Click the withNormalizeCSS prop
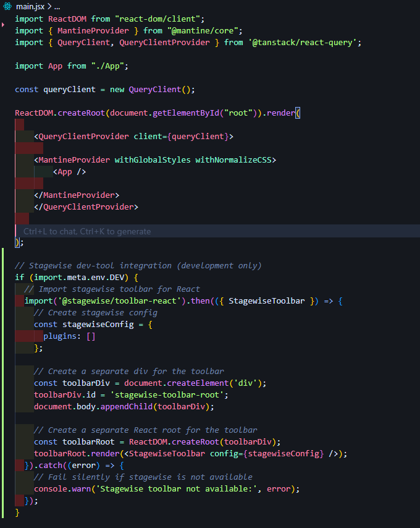This screenshot has width=420, height=528. point(233,160)
